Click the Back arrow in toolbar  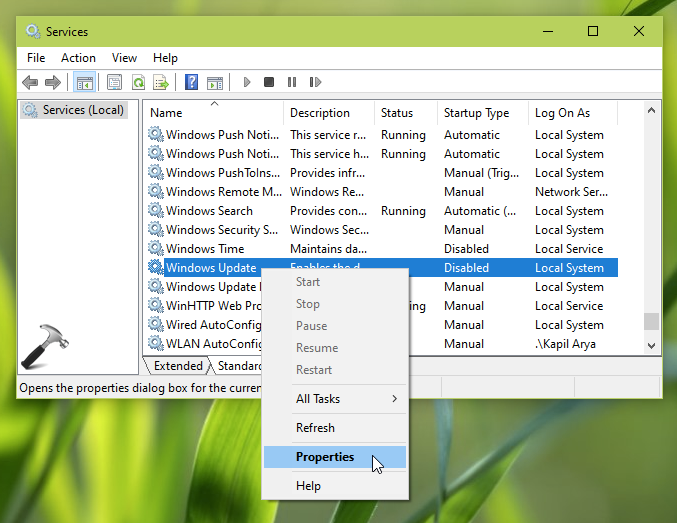(x=30, y=82)
